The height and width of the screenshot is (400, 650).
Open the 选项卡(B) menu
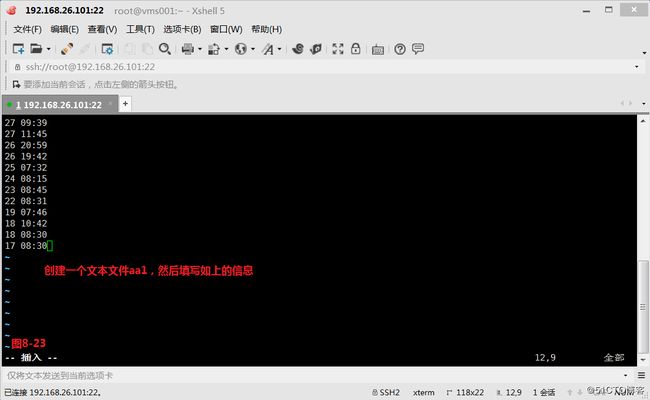[182, 29]
